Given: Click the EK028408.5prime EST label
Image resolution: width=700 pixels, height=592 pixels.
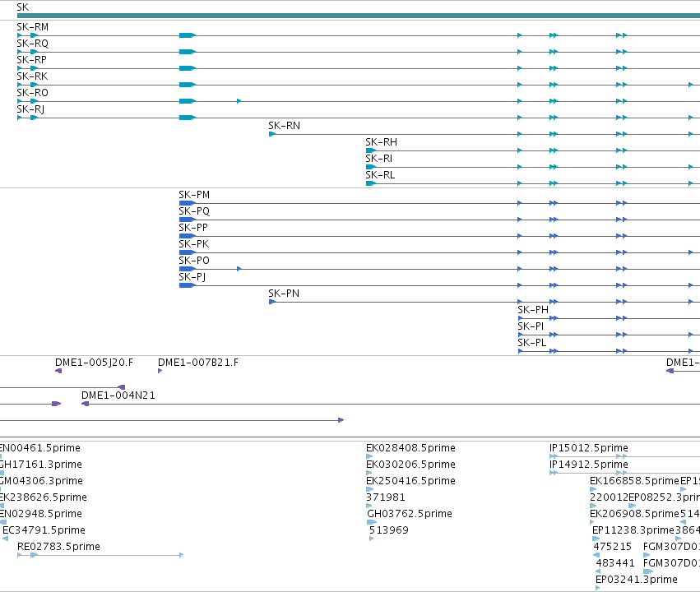Looking at the screenshot, I should point(410,448).
